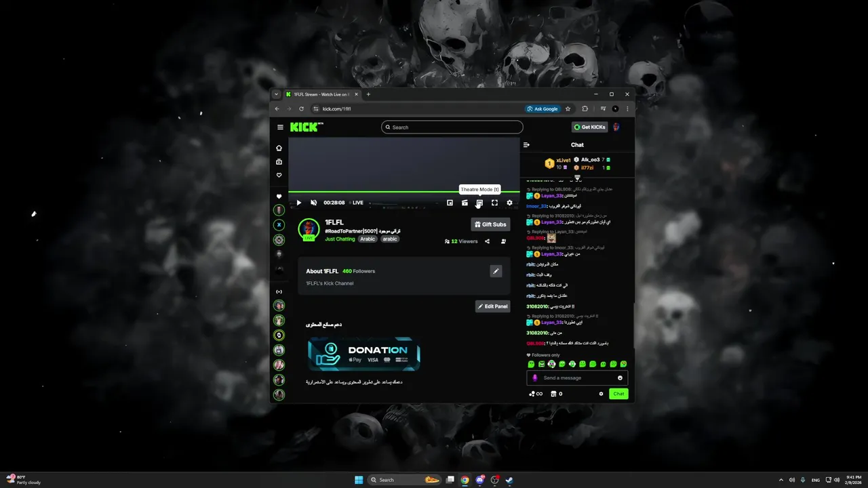Open chat settings gear
Image resolution: width=868 pixels, height=488 pixels.
601,394
